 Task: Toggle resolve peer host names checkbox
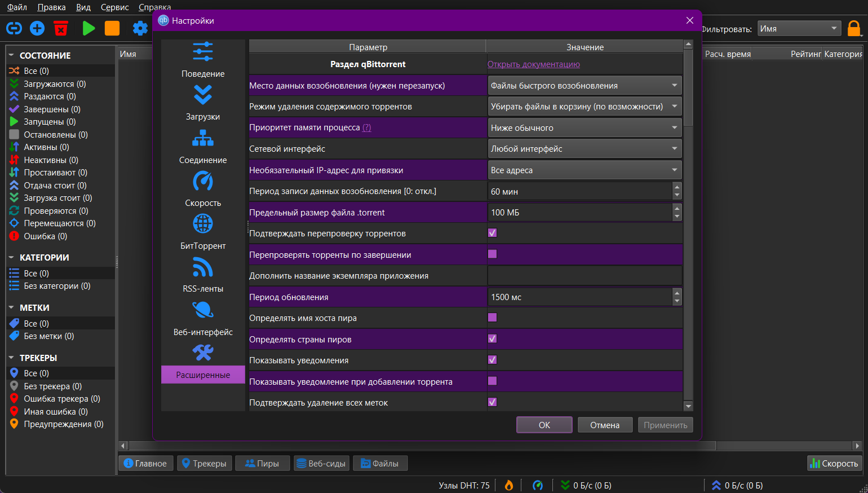pyautogui.click(x=492, y=318)
